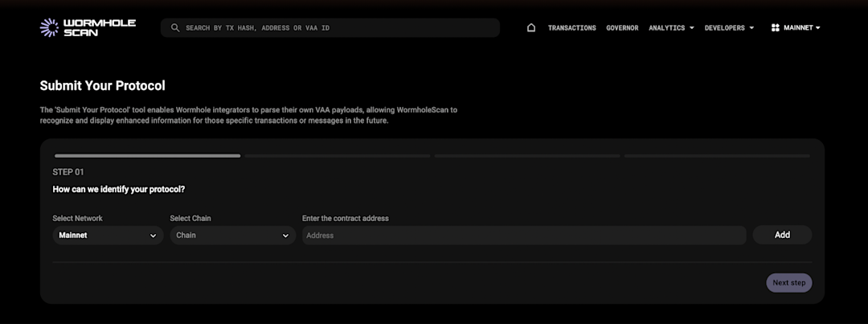Open the home icon in navbar
This screenshot has width=868, height=324.
click(x=531, y=27)
